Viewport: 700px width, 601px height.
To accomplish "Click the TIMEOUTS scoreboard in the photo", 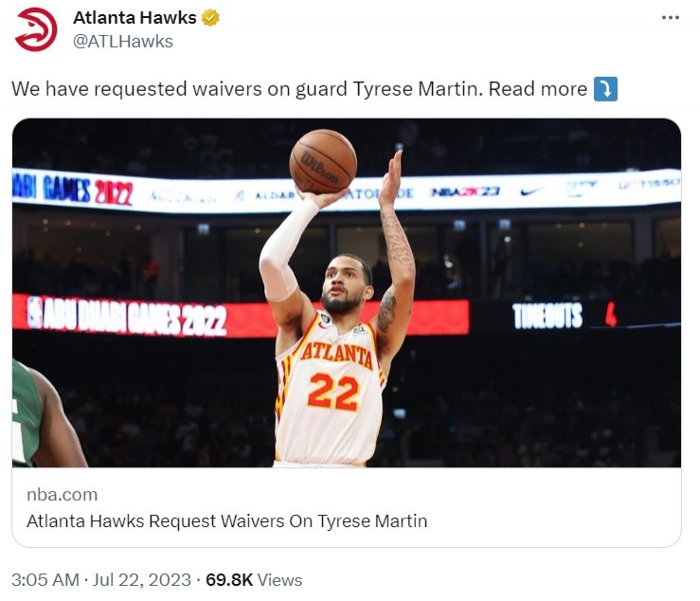I will 565,316.
